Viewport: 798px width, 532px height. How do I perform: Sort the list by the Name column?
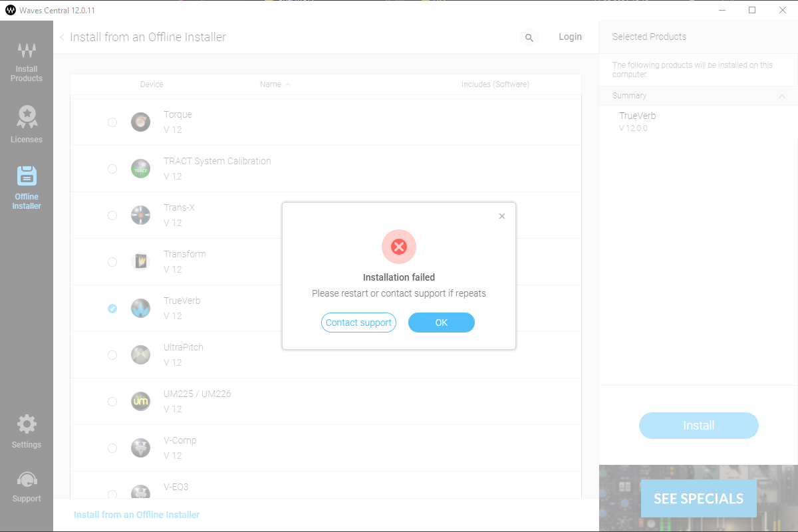(275, 84)
